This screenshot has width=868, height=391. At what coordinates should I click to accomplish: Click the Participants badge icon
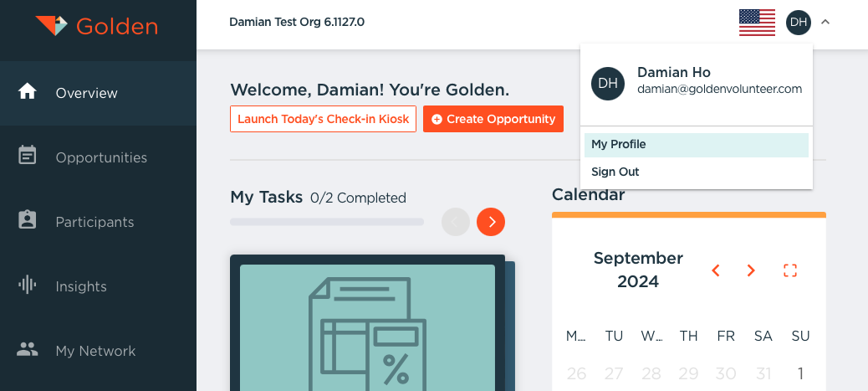pyautogui.click(x=28, y=221)
